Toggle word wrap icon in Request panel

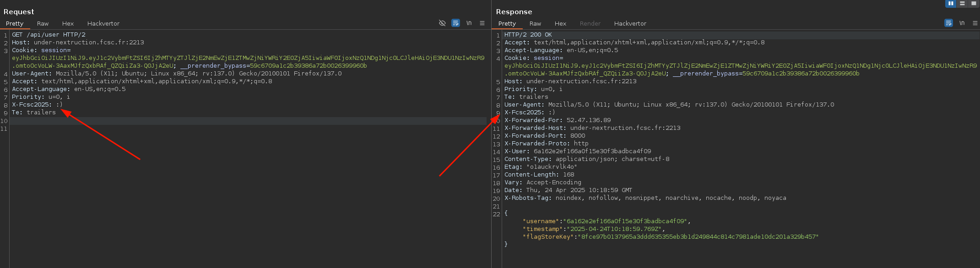[455, 23]
